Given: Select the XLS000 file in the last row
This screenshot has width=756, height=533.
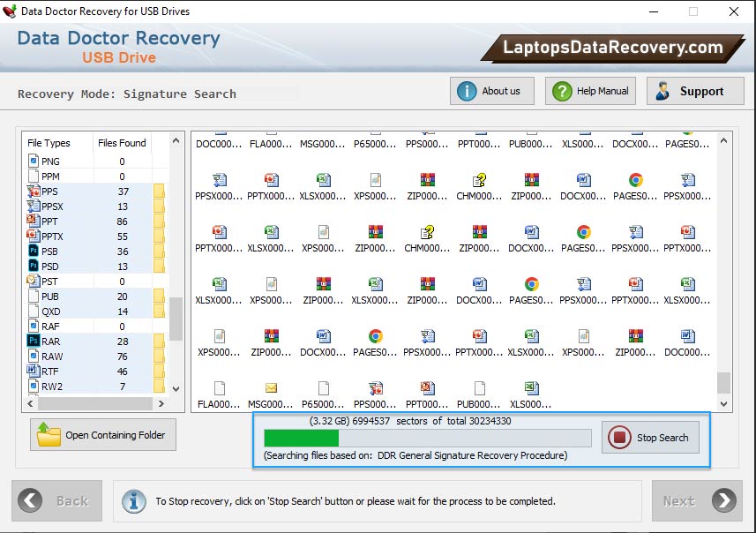Looking at the screenshot, I should pyautogui.click(x=531, y=394).
